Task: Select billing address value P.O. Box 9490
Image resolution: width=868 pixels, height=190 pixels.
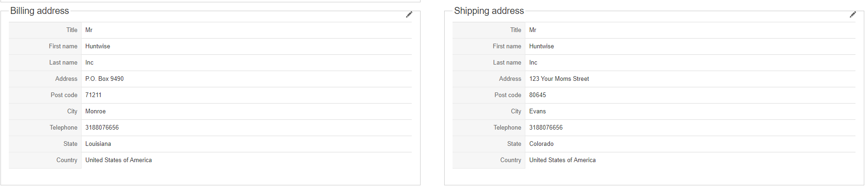Action: pyautogui.click(x=104, y=79)
